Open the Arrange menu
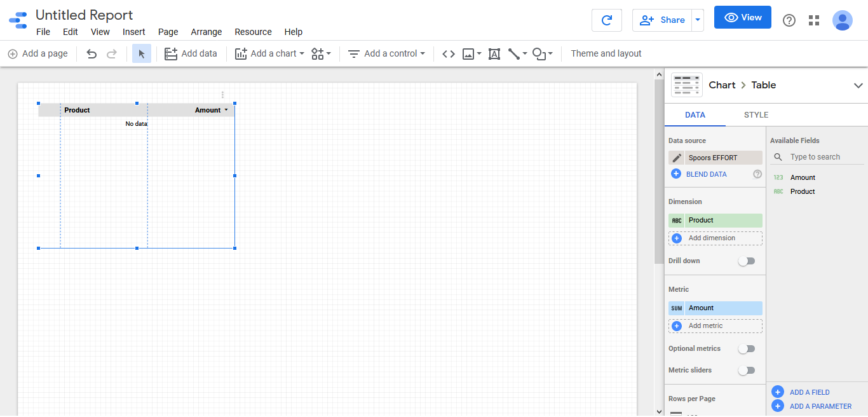The height and width of the screenshot is (417, 868). pos(207,32)
